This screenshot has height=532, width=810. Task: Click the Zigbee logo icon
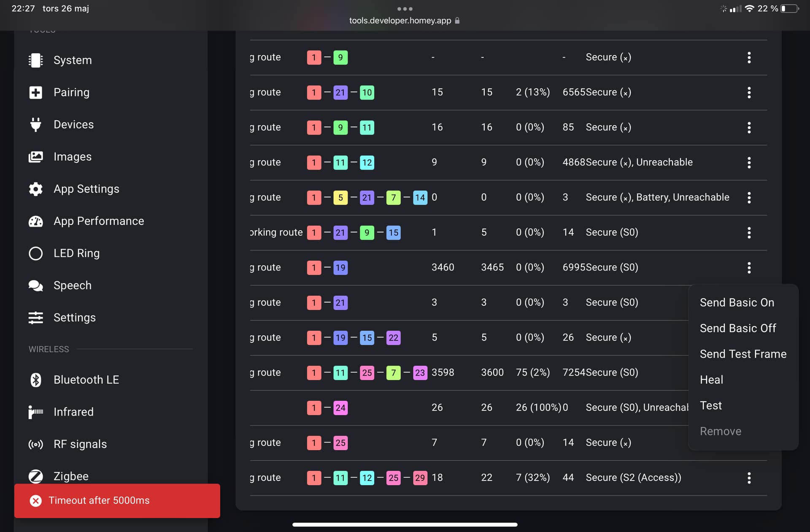(x=35, y=476)
